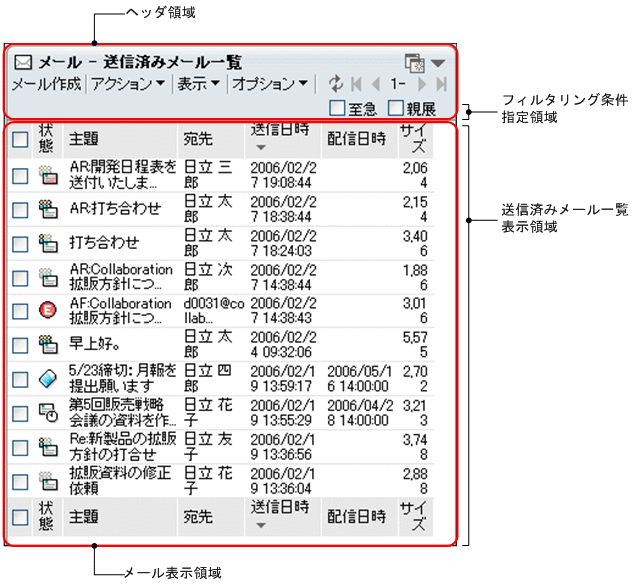Click sort arrow under top 送信日時 header

pos(261,148)
